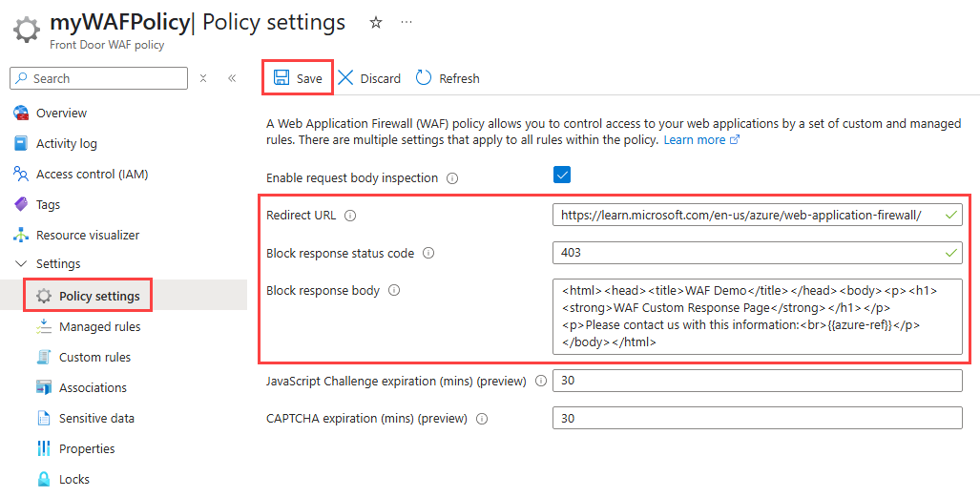Click the sidebar Search box

[99, 78]
